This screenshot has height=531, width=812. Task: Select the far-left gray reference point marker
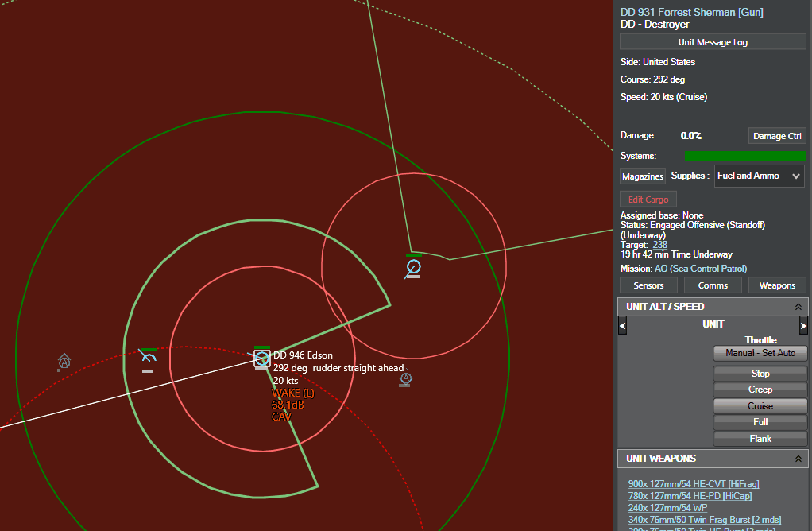pos(64,362)
